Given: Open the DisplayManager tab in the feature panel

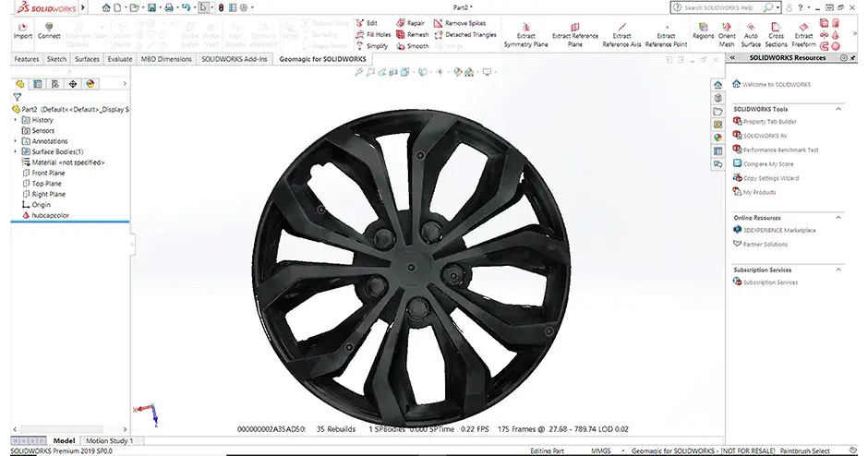Looking at the screenshot, I should (x=90, y=83).
